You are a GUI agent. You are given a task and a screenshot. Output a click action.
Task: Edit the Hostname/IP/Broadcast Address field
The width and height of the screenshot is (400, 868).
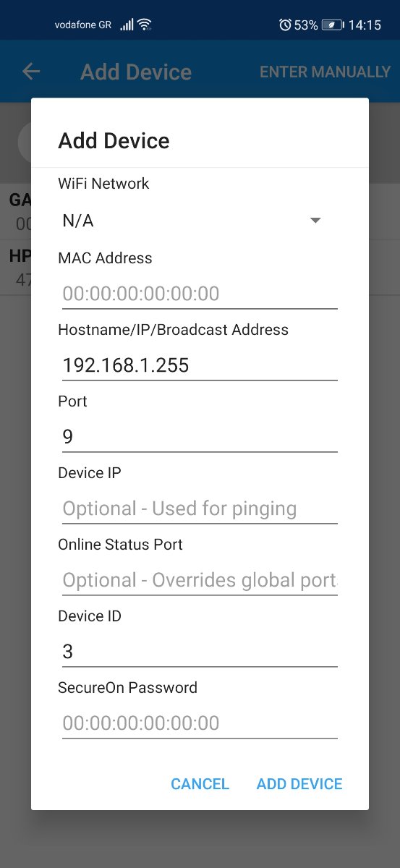(x=200, y=365)
